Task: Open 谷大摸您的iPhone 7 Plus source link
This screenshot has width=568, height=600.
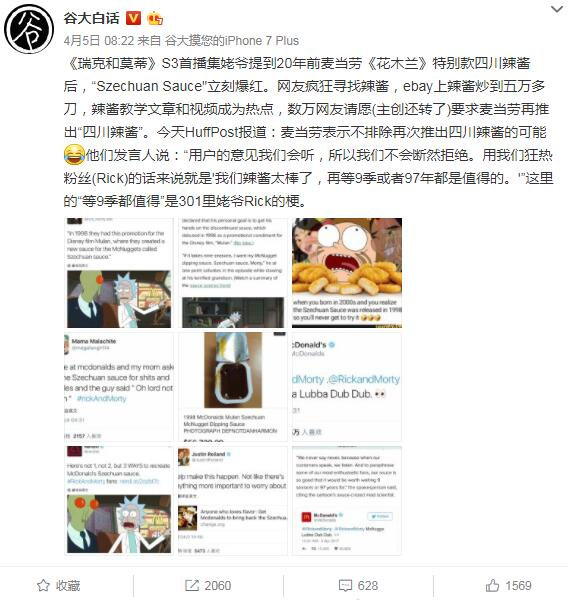Action: 232,41
